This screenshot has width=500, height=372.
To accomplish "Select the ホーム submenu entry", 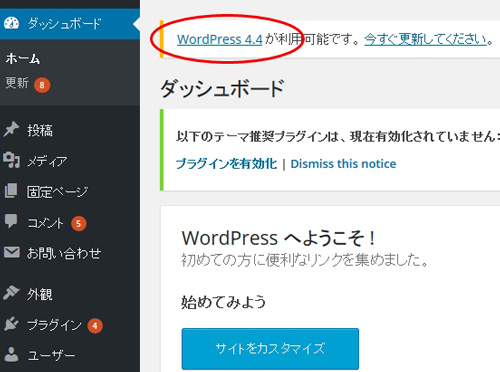I will [23, 59].
